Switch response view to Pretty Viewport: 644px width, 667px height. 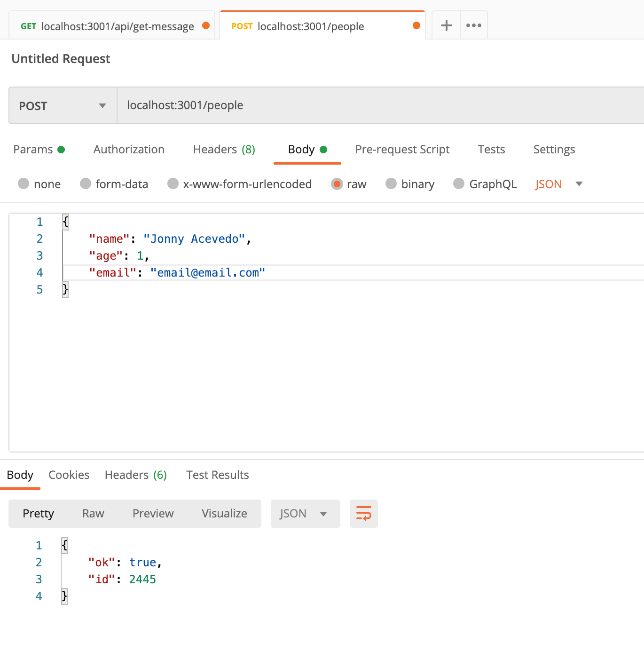click(x=39, y=513)
